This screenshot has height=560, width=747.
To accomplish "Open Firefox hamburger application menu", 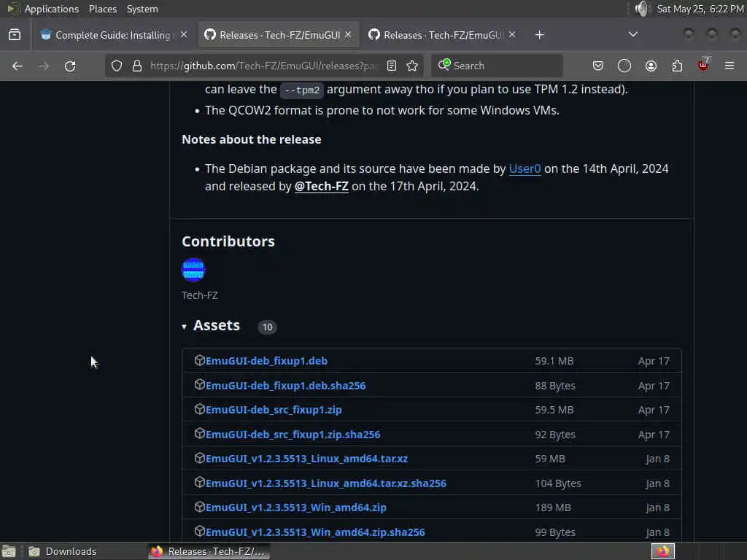I will tap(729, 66).
